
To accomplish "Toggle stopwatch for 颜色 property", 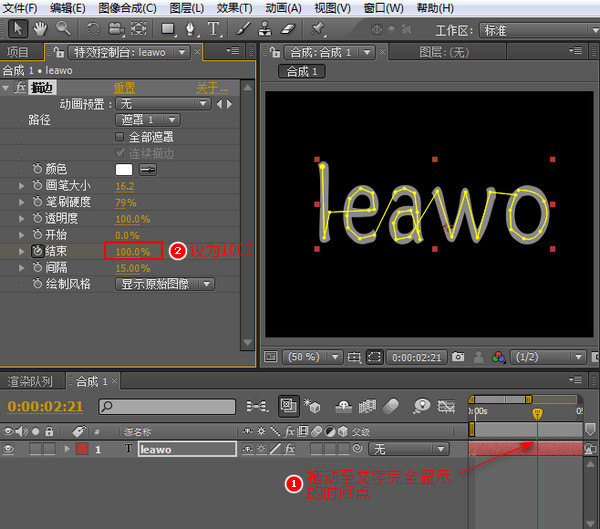I will coord(37,168).
